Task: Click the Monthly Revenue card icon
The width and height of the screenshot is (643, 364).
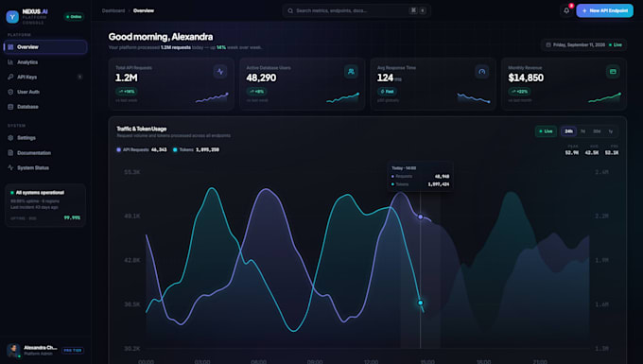Action: (x=613, y=72)
